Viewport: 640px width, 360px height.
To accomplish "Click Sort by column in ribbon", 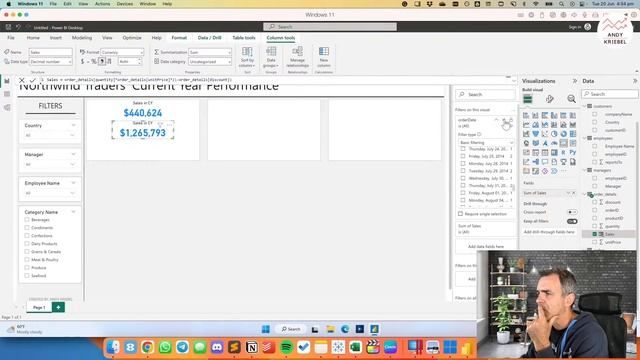I will (x=247, y=57).
